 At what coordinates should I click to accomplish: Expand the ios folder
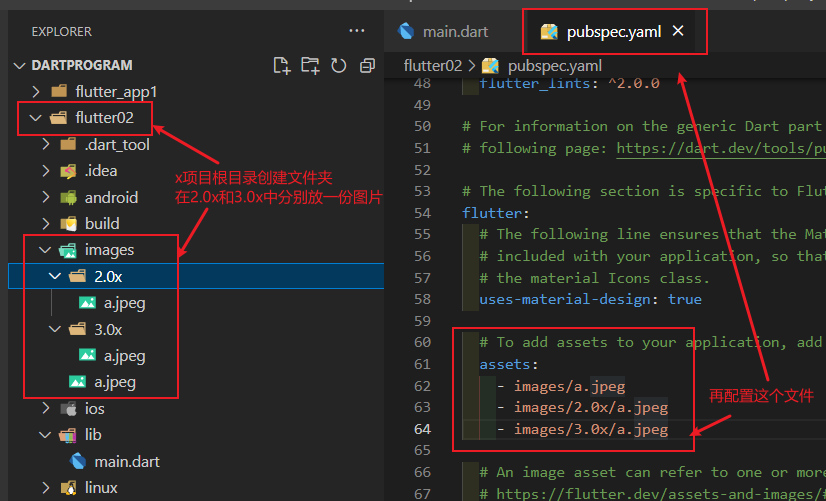pos(46,408)
